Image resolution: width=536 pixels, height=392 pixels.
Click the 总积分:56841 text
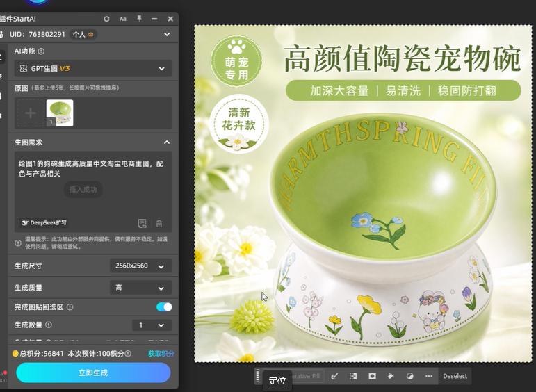(x=42, y=354)
